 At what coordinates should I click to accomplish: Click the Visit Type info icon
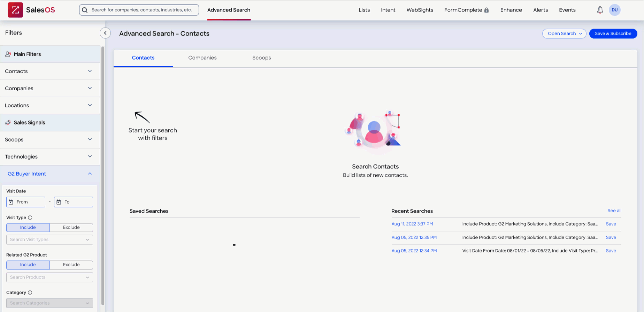pos(30,218)
